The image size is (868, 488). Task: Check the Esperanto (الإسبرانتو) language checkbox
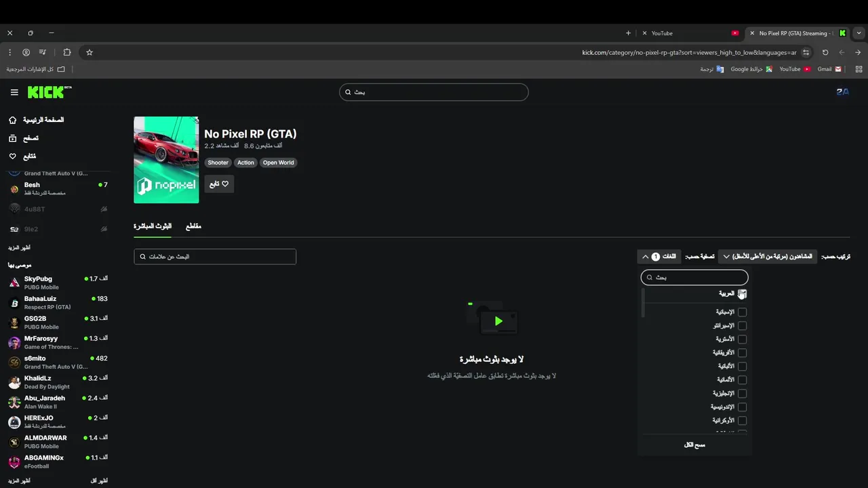tap(742, 325)
